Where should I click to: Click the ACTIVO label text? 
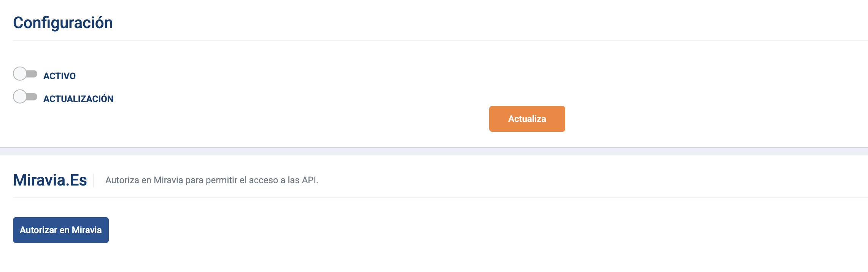point(59,76)
